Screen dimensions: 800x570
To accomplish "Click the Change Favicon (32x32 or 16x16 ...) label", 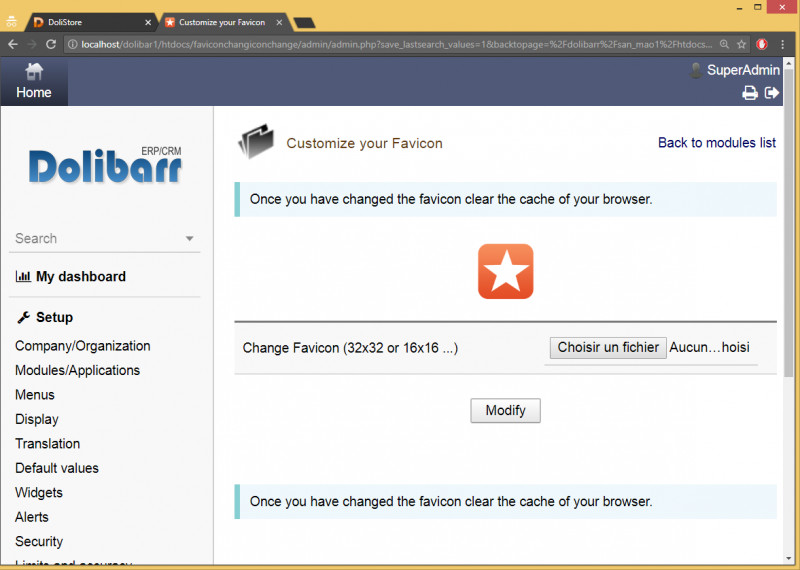I will click(x=351, y=348).
